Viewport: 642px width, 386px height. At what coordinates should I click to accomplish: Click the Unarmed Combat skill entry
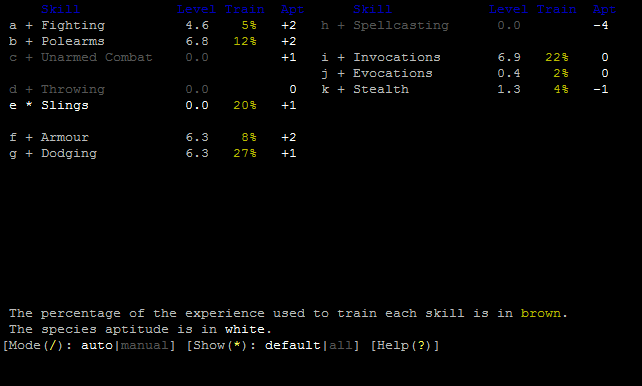point(153,57)
